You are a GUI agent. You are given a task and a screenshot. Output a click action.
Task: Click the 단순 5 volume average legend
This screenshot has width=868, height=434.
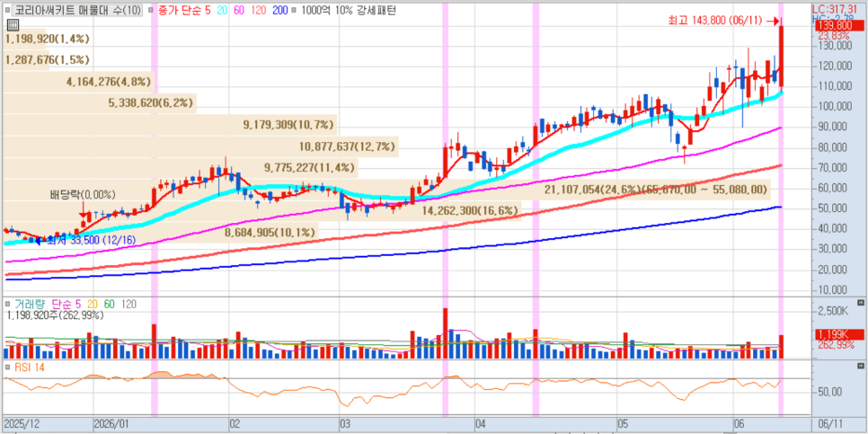tap(66, 304)
